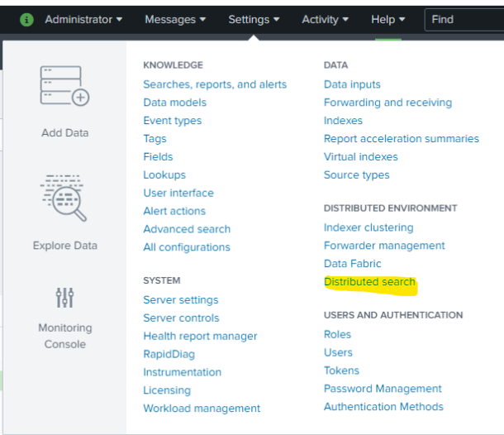Open Indexer clustering settings
Image resolution: width=504 pixels, height=435 pixels.
(x=368, y=227)
